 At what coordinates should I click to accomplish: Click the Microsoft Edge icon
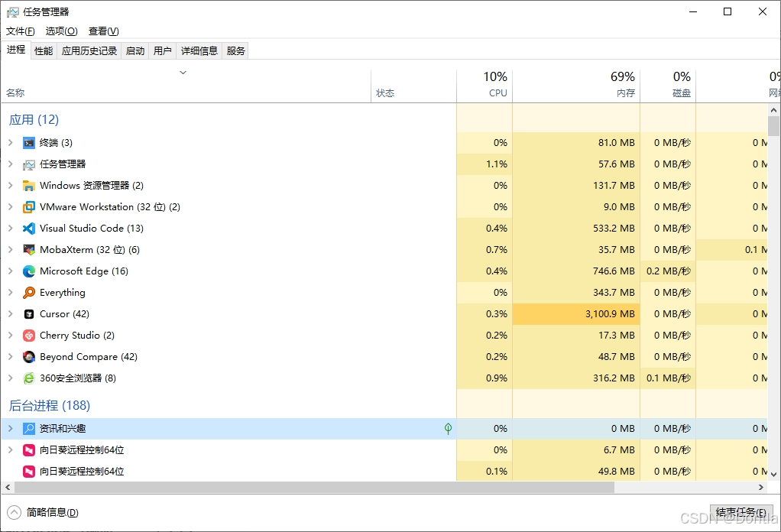tap(29, 271)
